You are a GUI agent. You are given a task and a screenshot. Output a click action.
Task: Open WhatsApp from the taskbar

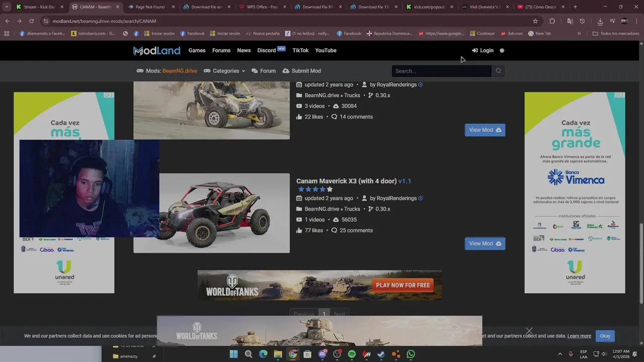click(x=411, y=354)
